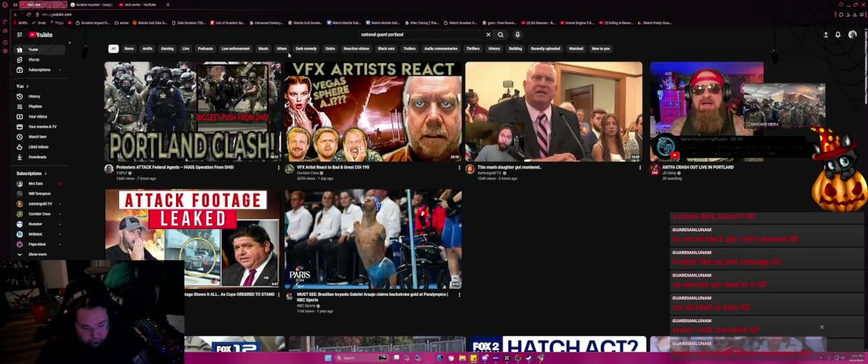Expand the Subscriptions section header

(31, 173)
